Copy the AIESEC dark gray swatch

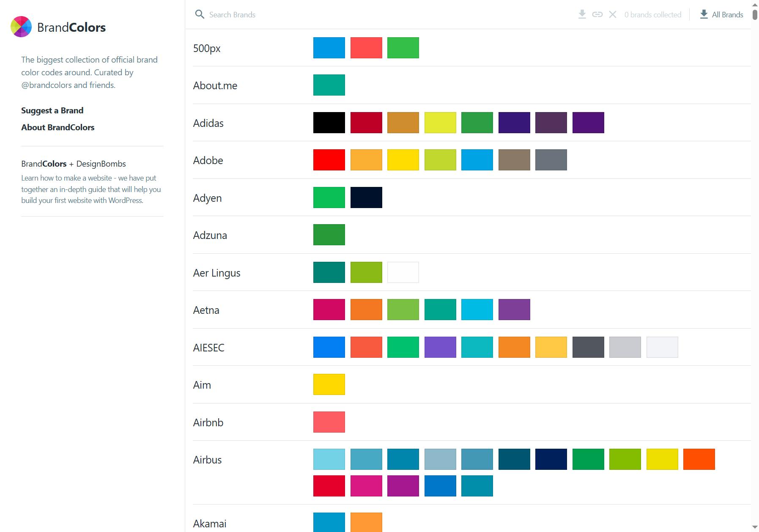click(588, 347)
